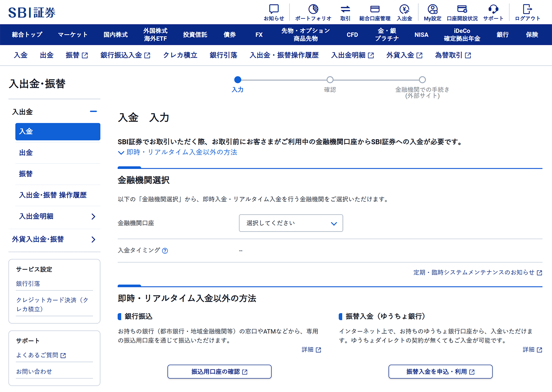Open iDeCo 確定拠出年金 menu
552x392 pixels.
(x=462, y=35)
